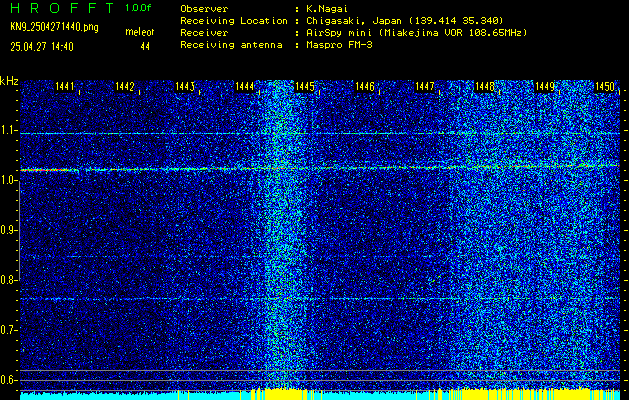Click the 1.1 kHz axis label
This screenshot has width=629, height=400.
click(x=8, y=130)
